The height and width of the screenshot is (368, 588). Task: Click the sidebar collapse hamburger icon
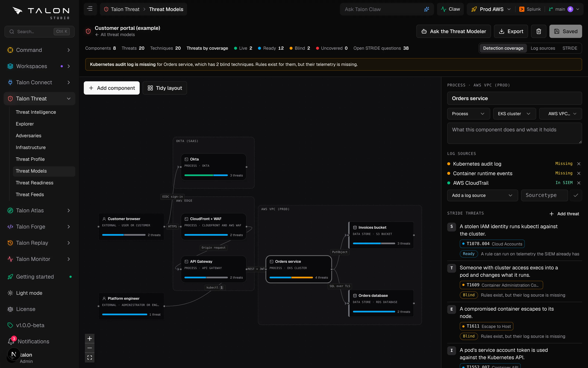[90, 9]
